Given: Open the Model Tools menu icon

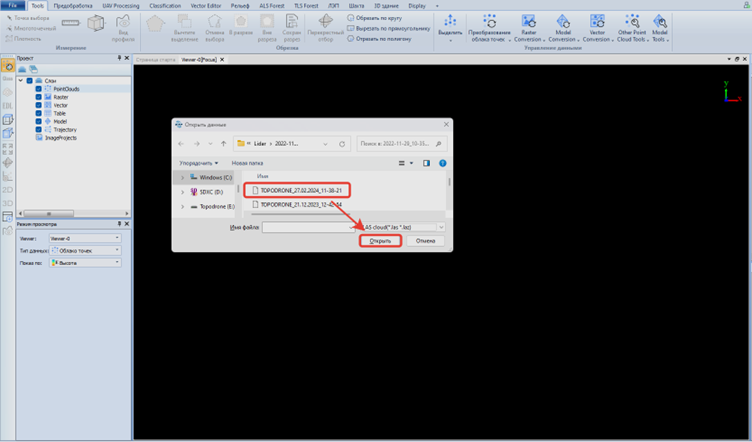Looking at the screenshot, I should click(x=659, y=22).
